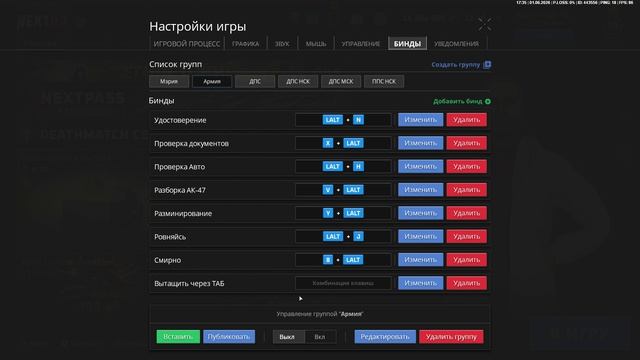Click key combination field for Ровняйсь
Viewport: 640px width, 360px height.
click(343, 236)
